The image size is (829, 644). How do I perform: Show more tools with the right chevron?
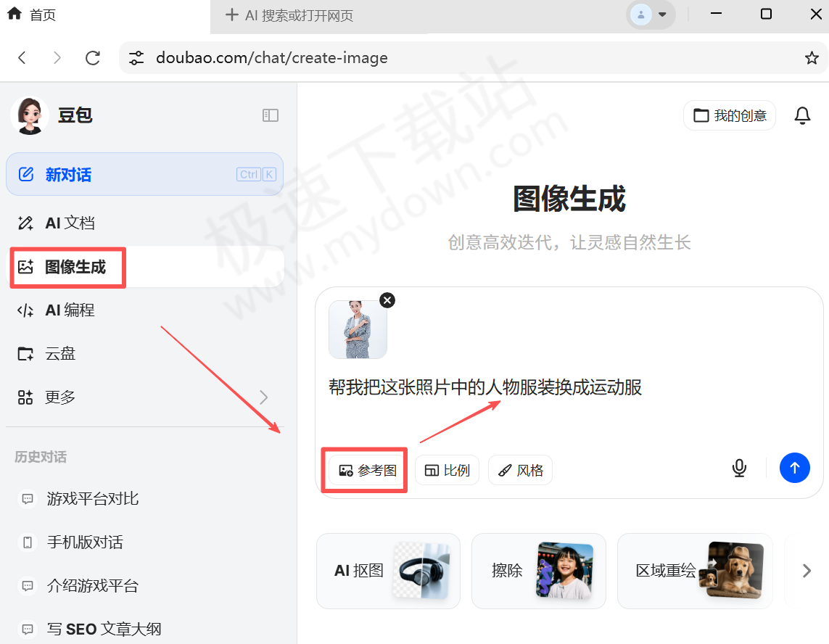point(807,571)
